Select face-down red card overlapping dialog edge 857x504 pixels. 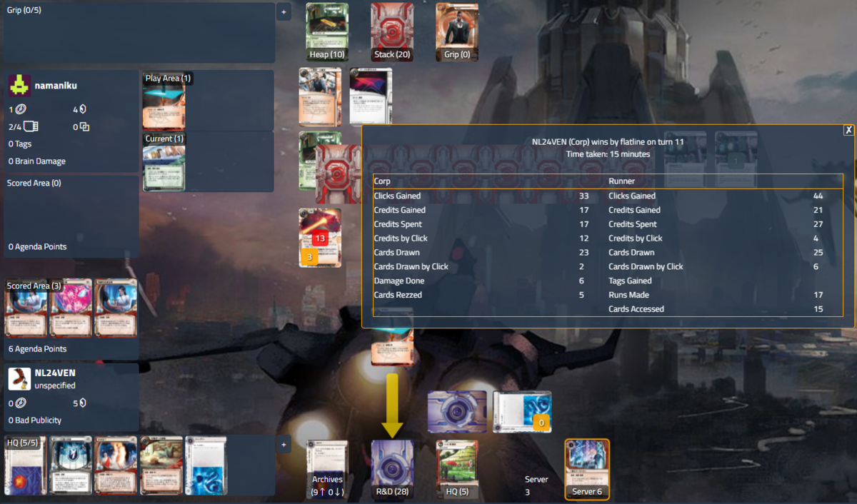coord(337,173)
